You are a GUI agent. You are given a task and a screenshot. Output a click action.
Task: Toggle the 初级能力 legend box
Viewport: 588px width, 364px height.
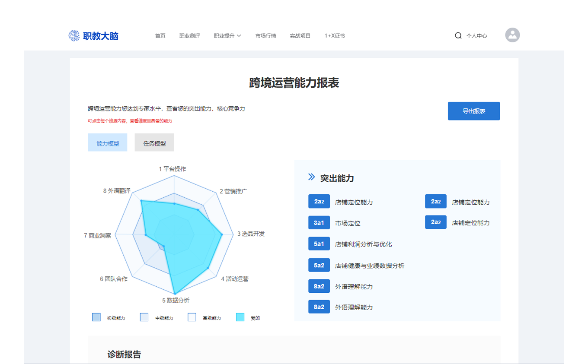96,317
